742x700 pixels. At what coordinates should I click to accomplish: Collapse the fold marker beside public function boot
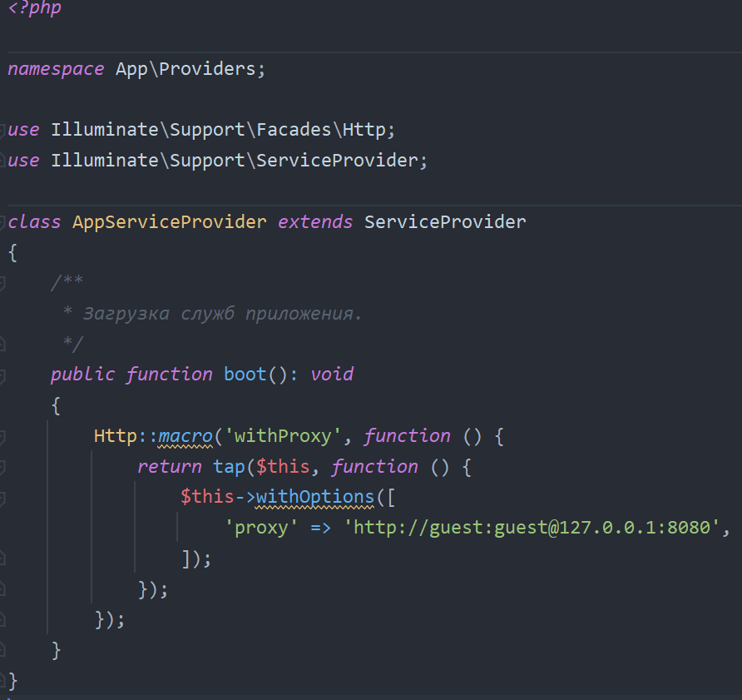point(2,375)
